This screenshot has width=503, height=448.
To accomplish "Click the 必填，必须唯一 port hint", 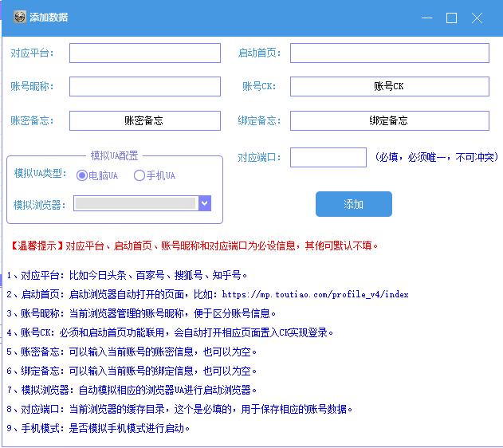I will [437, 157].
